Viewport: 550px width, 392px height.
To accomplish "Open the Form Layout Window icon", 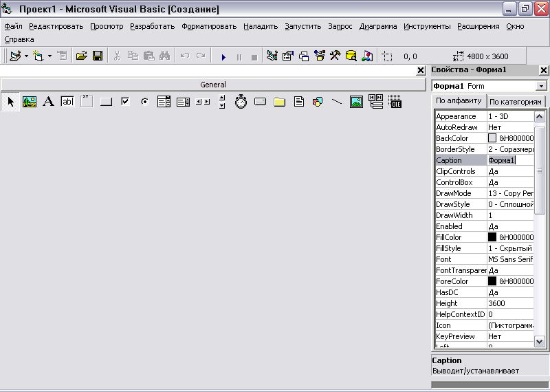I will 304,56.
